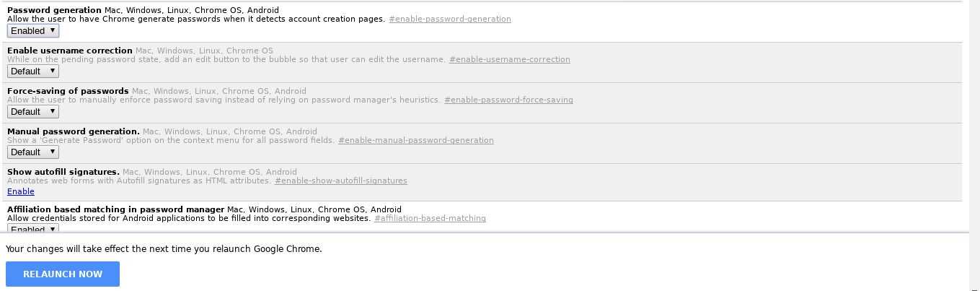Click the #affiliation-based-matching link
This screenshot has width=980, height=291.
click(x=430, y=218)
